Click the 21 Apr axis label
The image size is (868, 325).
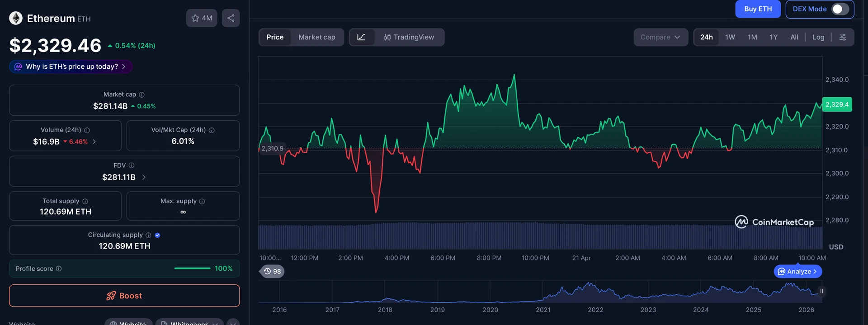pyautogui.click(x=581, y=258)
